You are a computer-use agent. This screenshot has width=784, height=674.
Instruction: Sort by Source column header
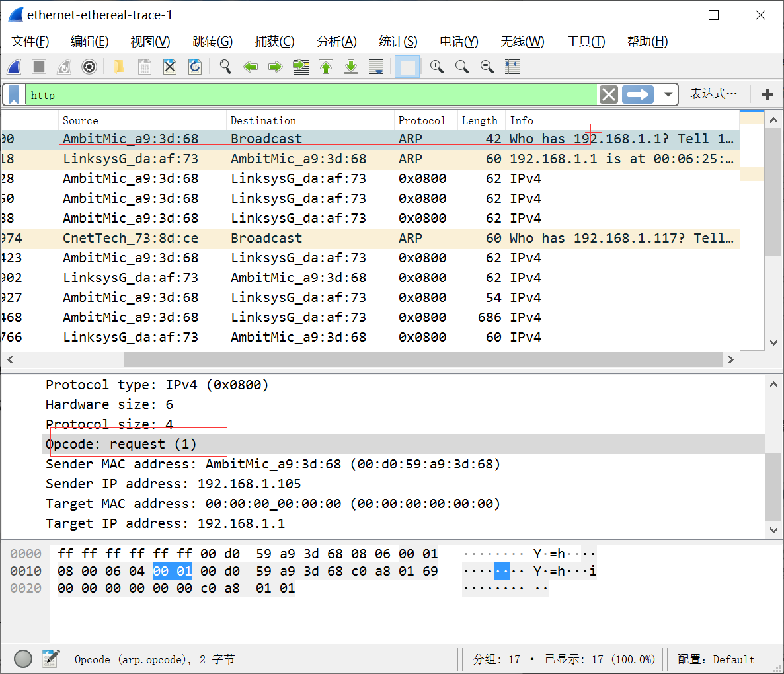point(143,120)
